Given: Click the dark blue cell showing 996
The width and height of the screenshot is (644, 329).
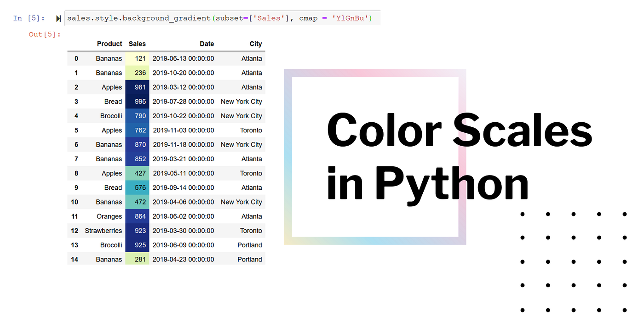Looking at the screenshot, I should (x=137, y=101).
